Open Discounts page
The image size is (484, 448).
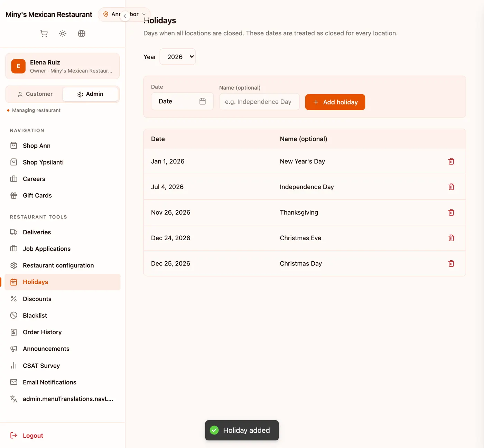(63, 299)
